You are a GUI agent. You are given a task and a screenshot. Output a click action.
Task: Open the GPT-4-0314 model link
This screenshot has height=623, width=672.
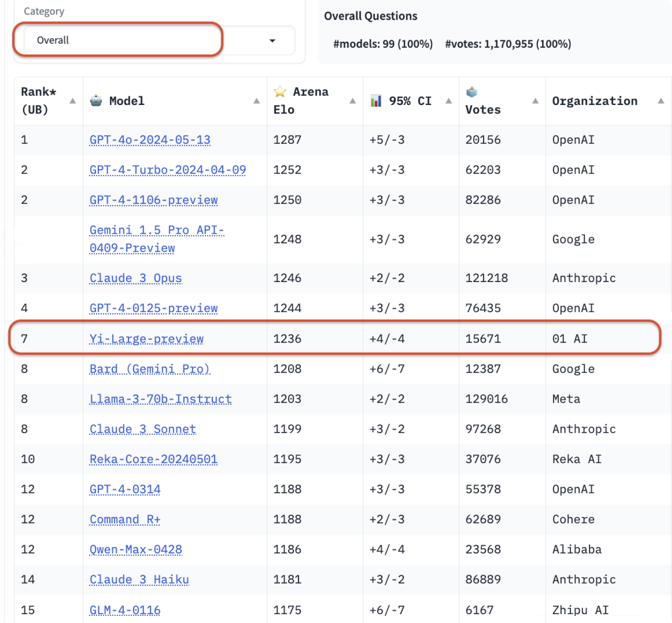125,489
